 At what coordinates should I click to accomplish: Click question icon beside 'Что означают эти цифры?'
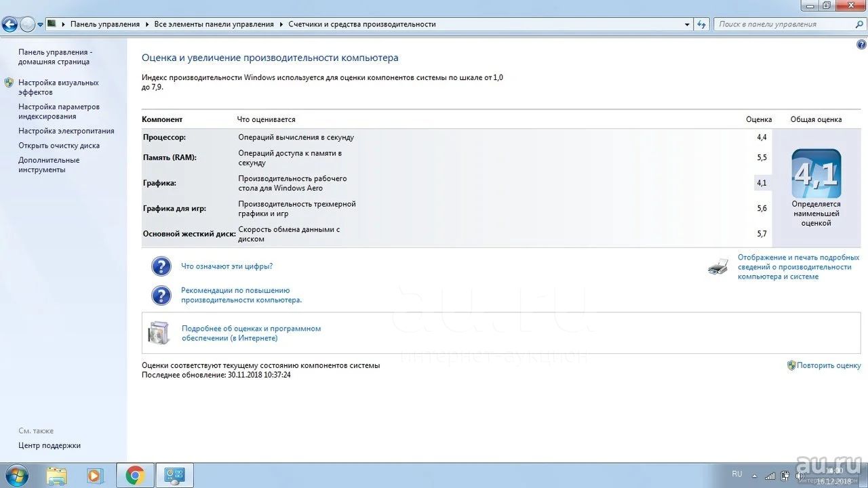point(161,266)
